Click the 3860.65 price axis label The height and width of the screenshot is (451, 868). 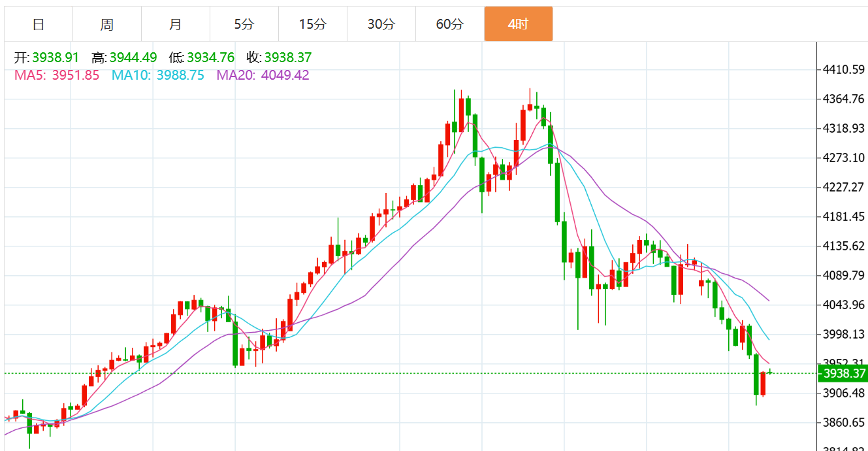tap(844, 422)
